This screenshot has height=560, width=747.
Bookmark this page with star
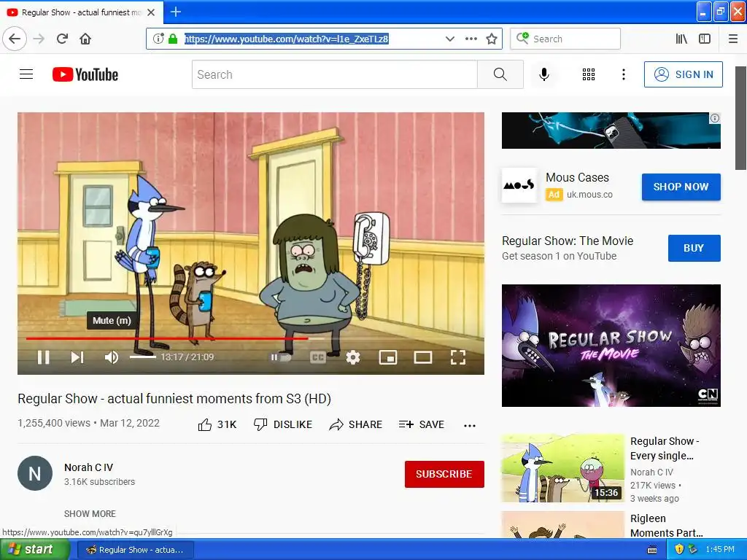492,39
